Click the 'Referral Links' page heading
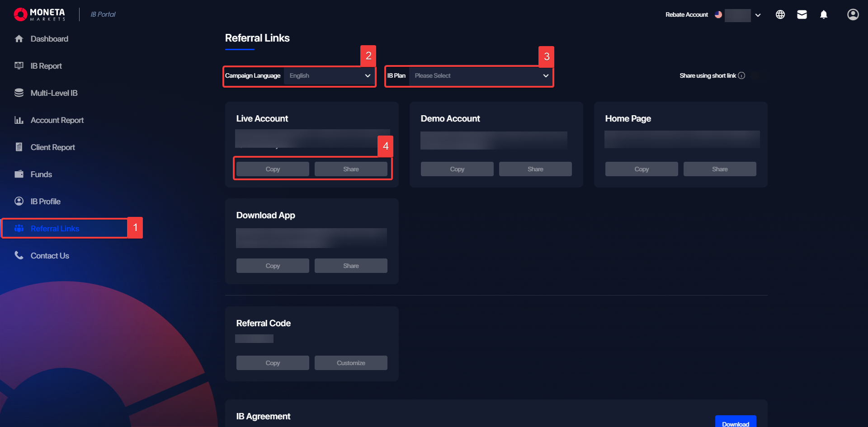This screenshot has width=868, height=427. 257,38
